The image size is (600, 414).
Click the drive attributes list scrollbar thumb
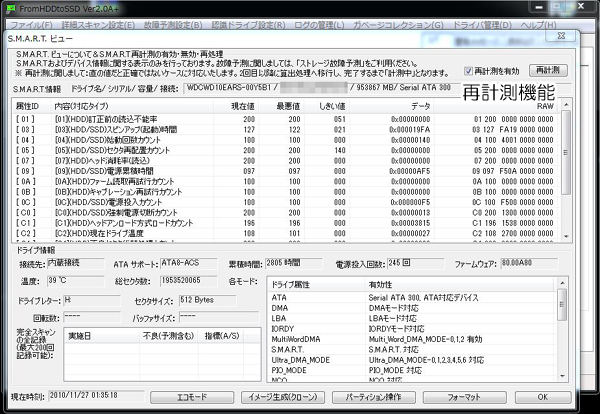click(562, 305)
